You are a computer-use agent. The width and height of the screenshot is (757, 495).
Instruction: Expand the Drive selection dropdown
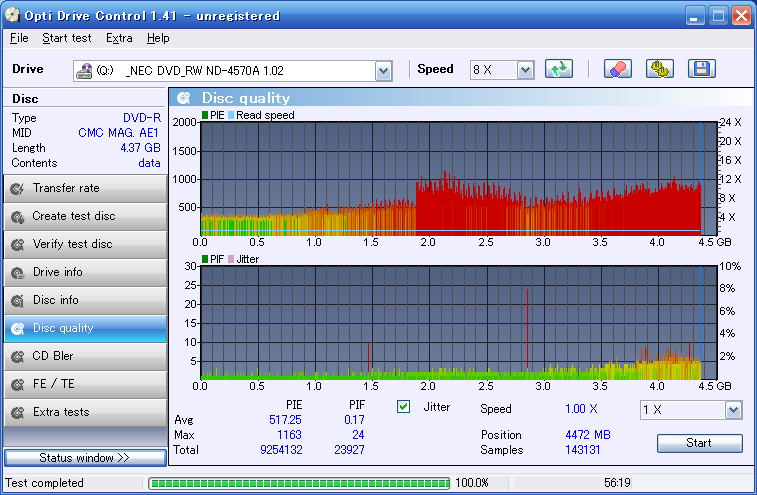(x=383, y=71)
